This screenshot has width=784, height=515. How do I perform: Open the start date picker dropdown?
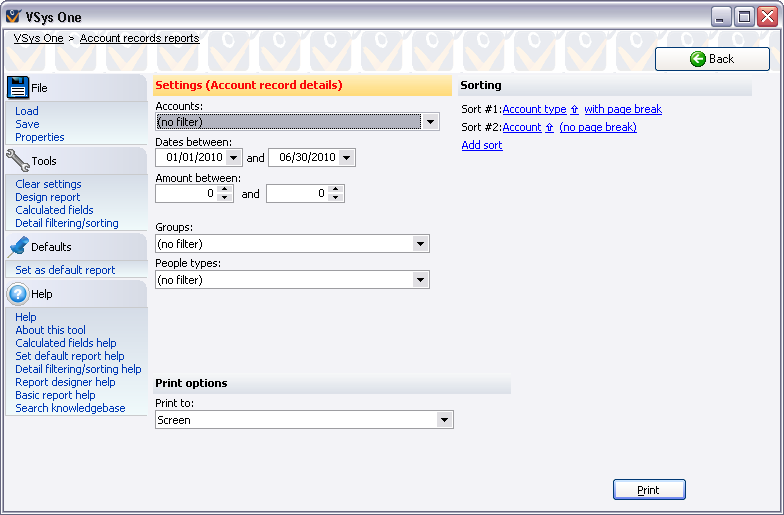[x=234, y=158]
